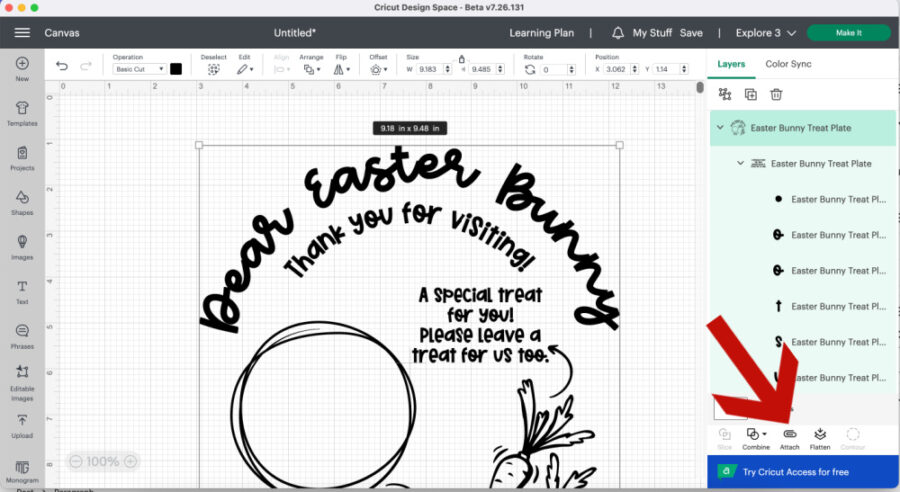The height and width of the screenshot is (492, 900).
Task: Click the Flatten icon
Action: [820, 438]
